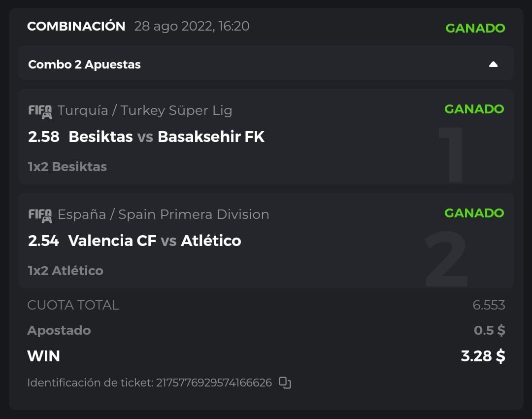This screenshot has height=419, width=532.
Task: Click the COMBINACIÓN title
Action: pyautogui.click(x=76, y=26)
